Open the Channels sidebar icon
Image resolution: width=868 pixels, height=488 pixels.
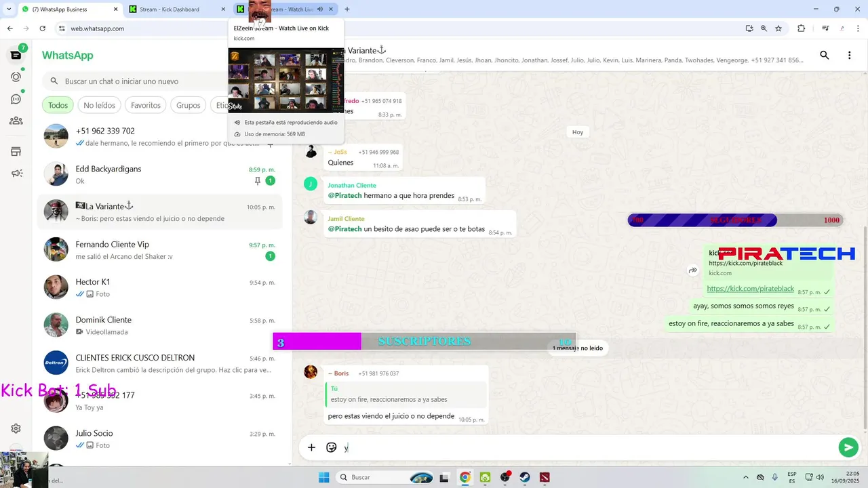pyautogui.click(x=16, y=99)
